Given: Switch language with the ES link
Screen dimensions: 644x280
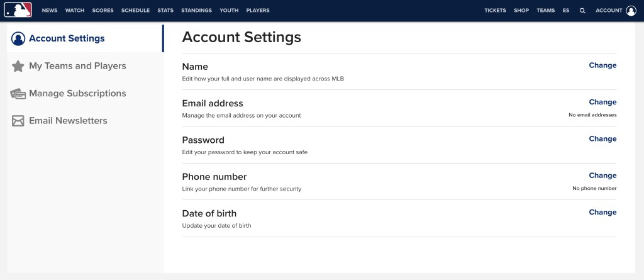Looking at the screenshot, I should pyautogui.click(x=566, y=11).
